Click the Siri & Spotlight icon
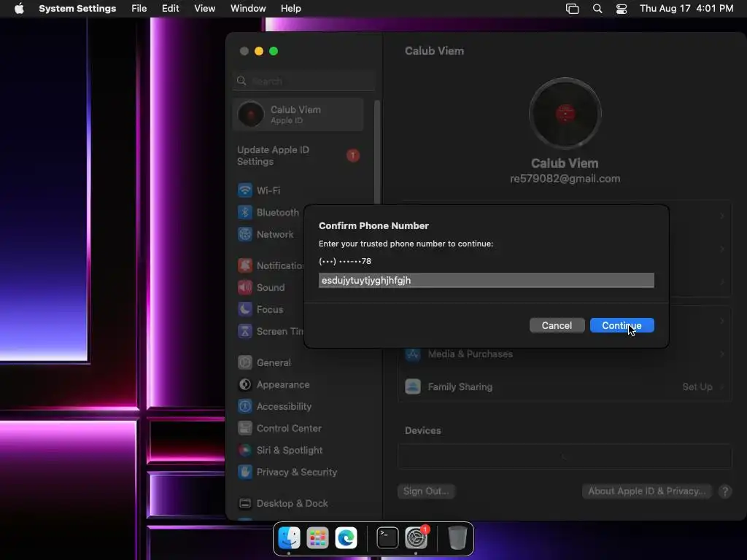747x560 pixels. click(x=245, y=450)
